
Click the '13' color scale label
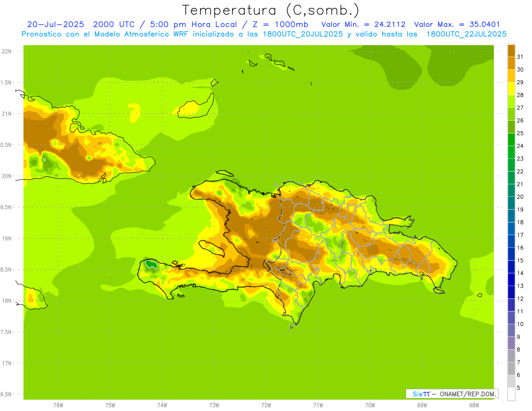tap(520, 286)
